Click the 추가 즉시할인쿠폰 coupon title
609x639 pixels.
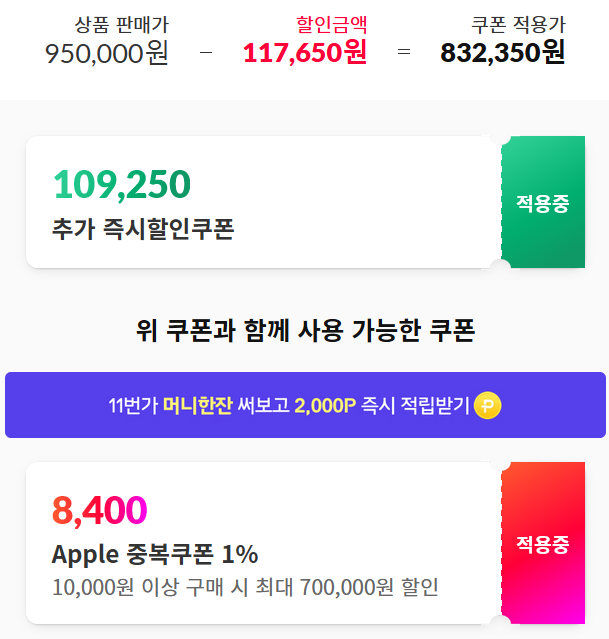click(143, 229)
